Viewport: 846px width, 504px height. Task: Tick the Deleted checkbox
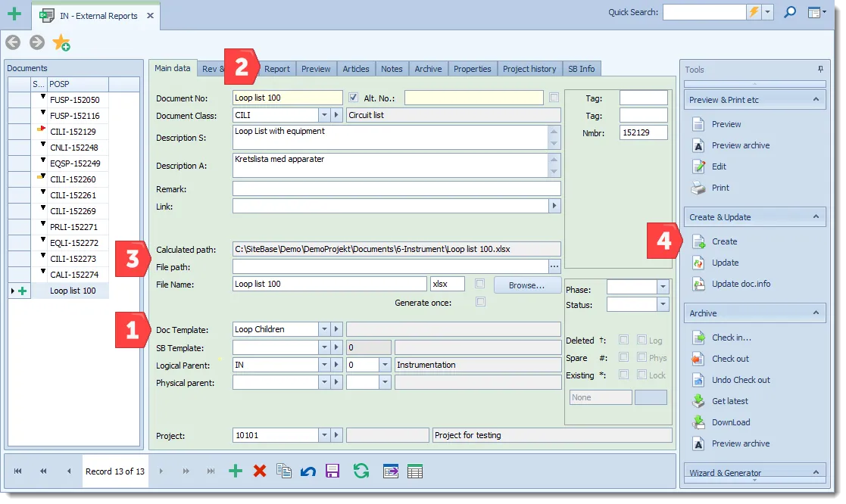[624, 340]
